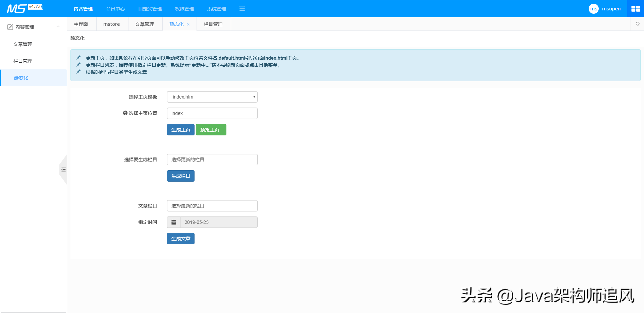Click the index homepage location input field
This screenshot has height=313, width=644.
(x=212, y=113)
